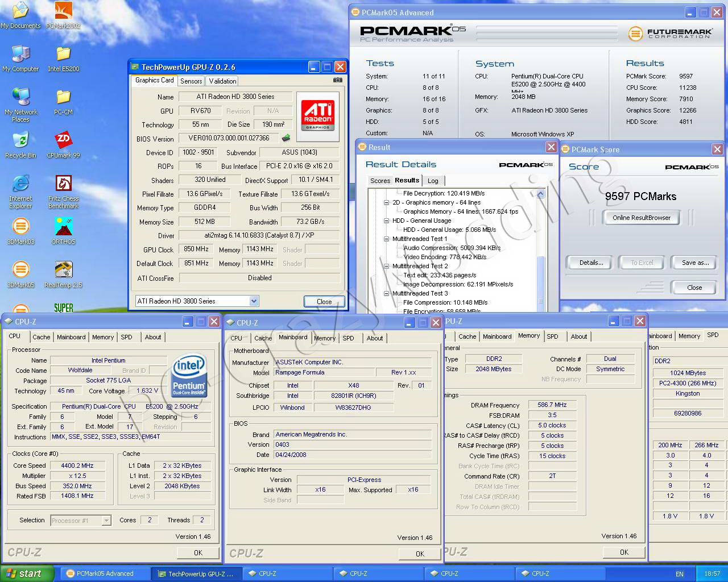Click Close button in GPU-Z window
The height and width of the screenshot is (582, 728).
[324, 302]
